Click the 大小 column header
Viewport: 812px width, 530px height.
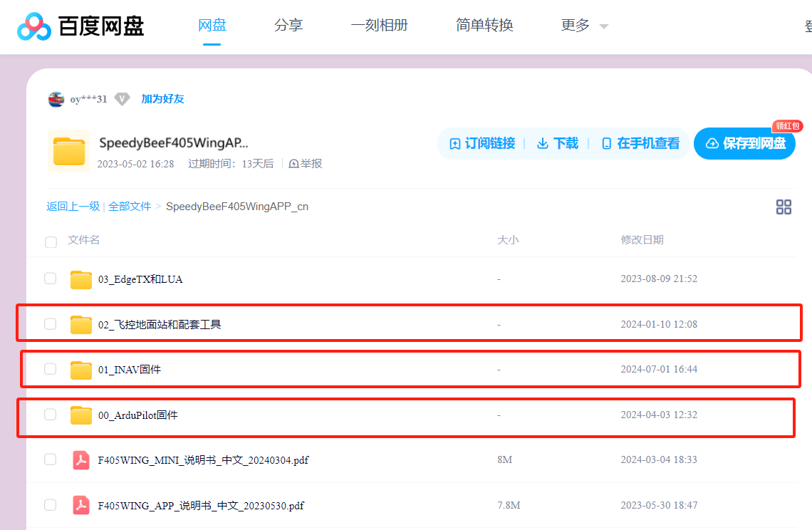click(x=507, y=240)
